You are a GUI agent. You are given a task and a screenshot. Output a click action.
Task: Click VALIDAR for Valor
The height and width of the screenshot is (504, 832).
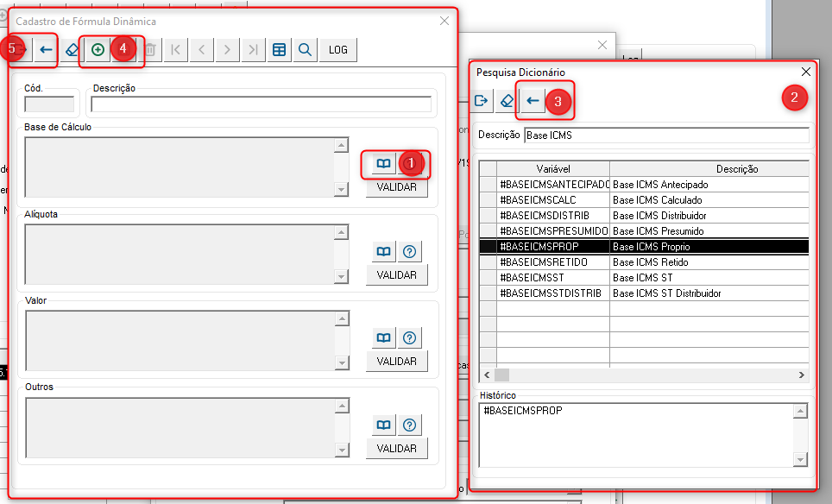point(396,362)
